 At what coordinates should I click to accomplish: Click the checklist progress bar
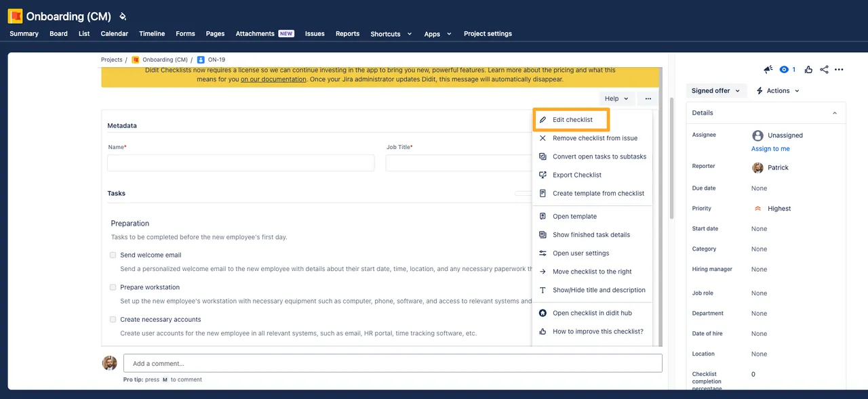[524, 193]
